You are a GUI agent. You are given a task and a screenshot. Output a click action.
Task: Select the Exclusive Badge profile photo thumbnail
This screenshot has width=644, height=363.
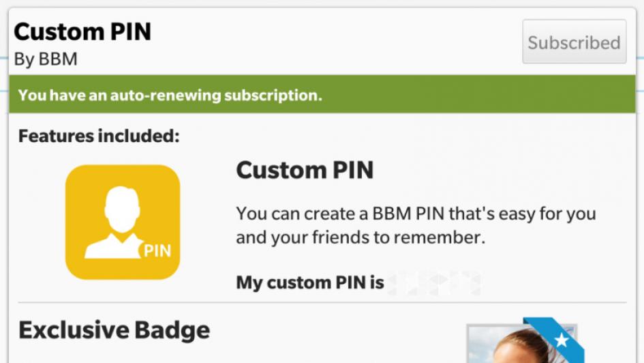pos(523,344)
